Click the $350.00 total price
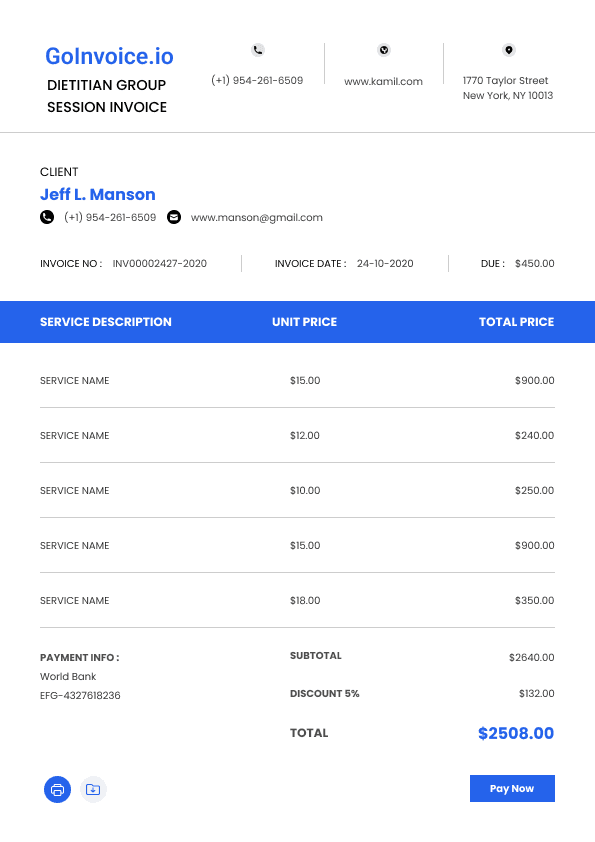The image size is (595, 842). (x=534, y=600)
